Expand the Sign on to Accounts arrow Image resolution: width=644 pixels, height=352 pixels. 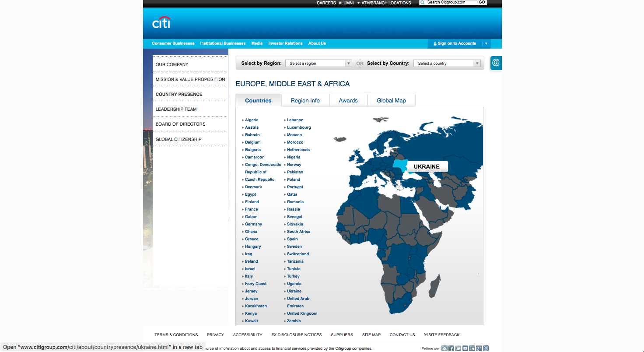[x=486, y=44]
